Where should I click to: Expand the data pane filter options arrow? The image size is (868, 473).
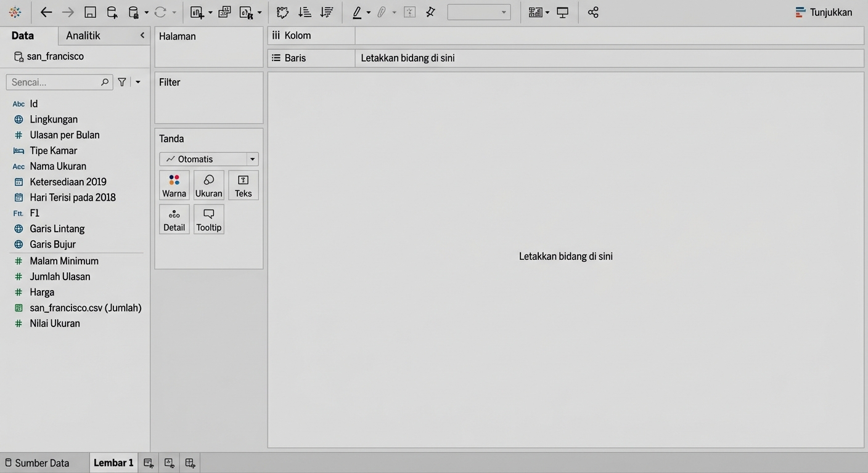tap(138, 82)
